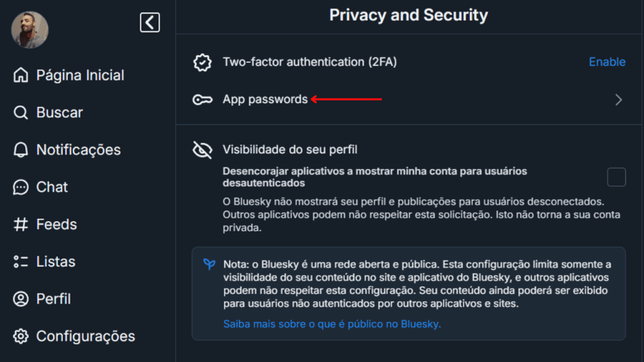This screenshot has height=362, width=644.
Task: Open search via the Buscar magnifier icon
Action: coord(21,112)
